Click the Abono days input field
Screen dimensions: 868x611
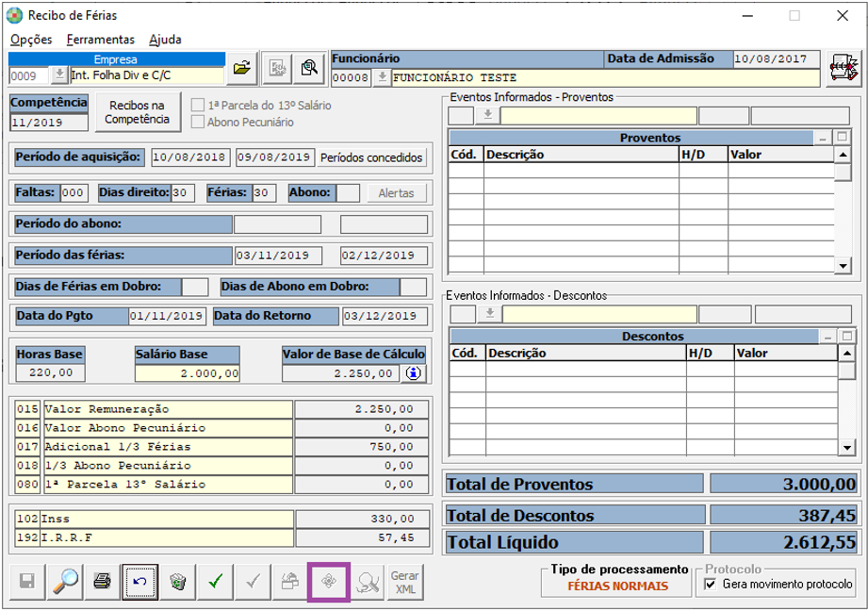coord(348,192)
